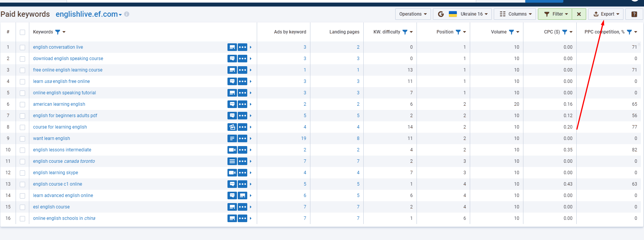Open the Operations dropdown
The image size is (644, 240).
click(413, 14)
